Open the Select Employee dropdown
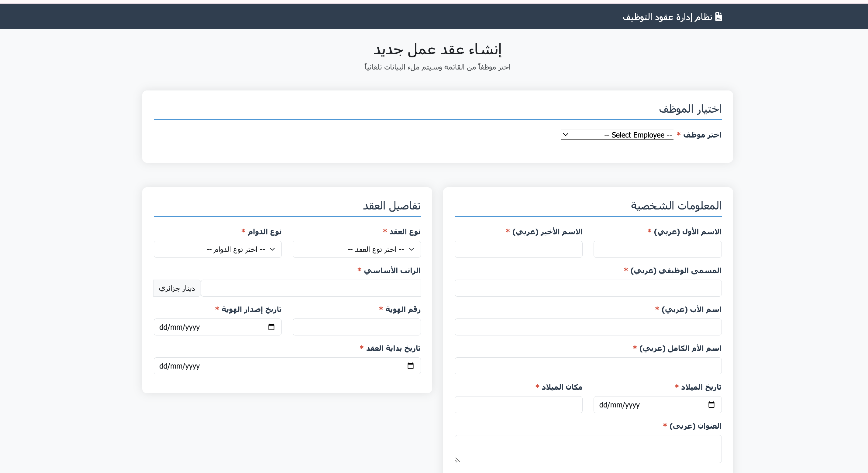Screen dimensions: 868x473 point(617,135)
